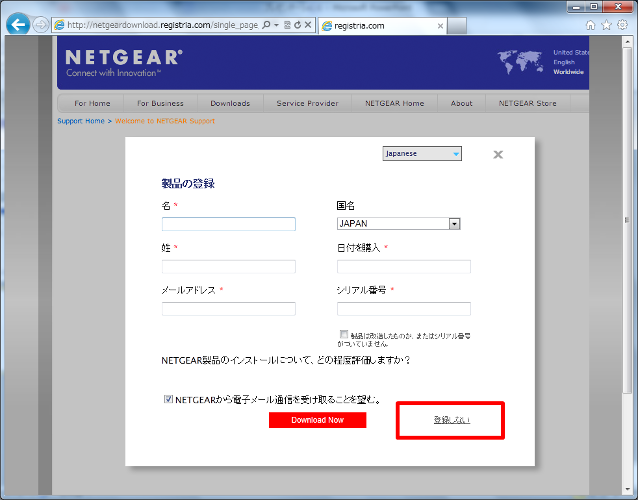638x500 pixels.
Task: Click the vertical scrollbar up arrow
Action: coord(627,41)
